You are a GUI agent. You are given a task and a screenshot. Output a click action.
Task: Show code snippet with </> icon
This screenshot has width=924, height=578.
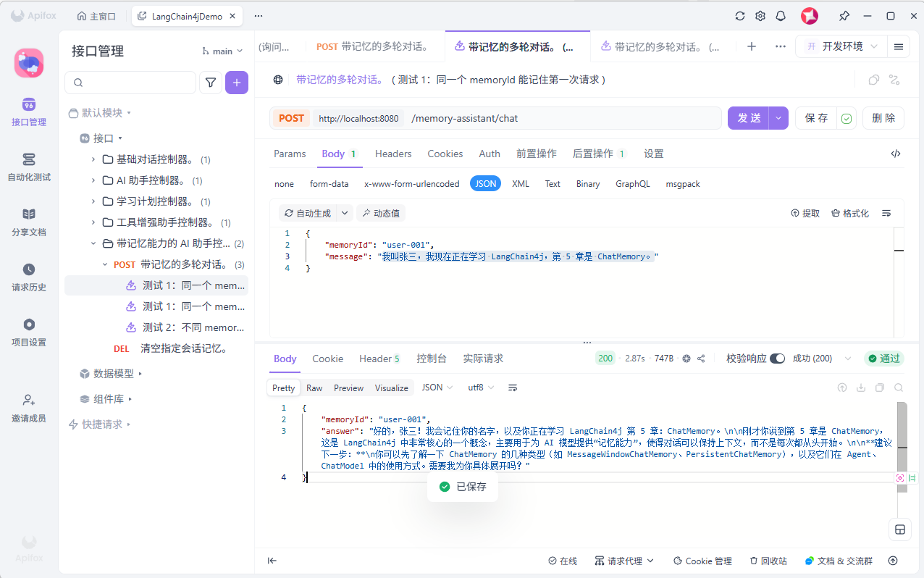coord(896,154)
